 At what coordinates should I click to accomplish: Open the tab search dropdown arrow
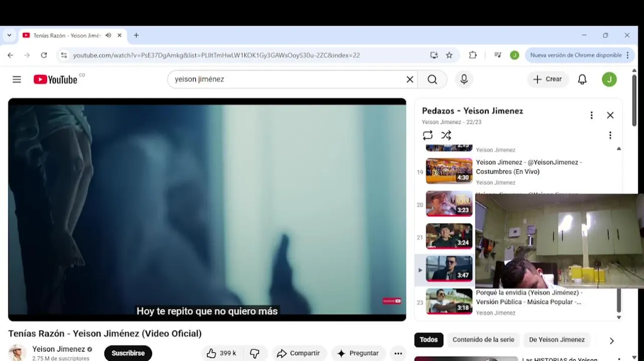click(x=9, y=36)
